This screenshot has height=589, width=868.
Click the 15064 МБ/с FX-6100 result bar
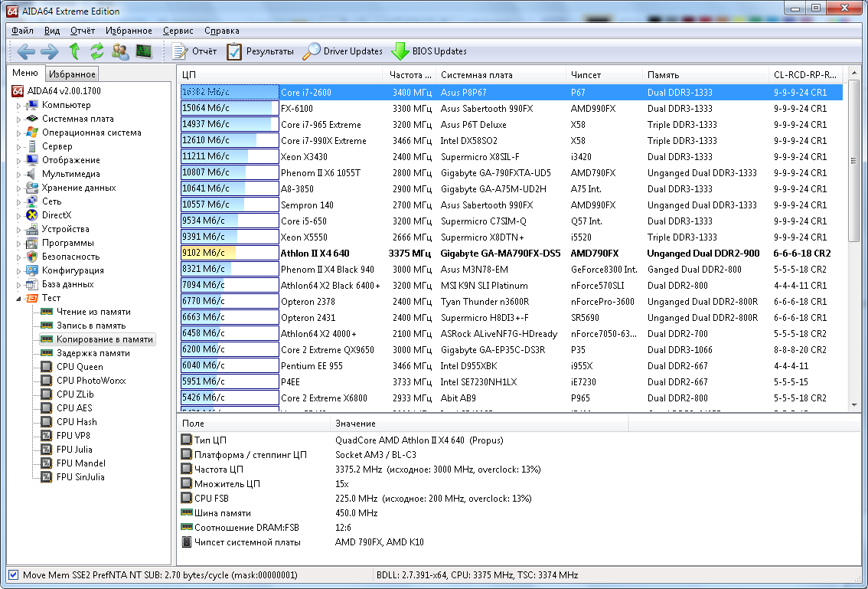pos(230,109)
